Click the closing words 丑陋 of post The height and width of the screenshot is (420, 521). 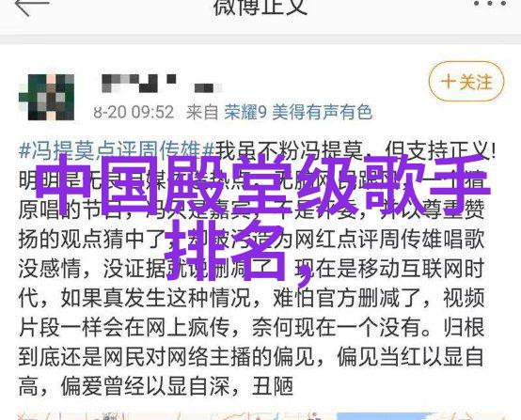click(273, 386)
